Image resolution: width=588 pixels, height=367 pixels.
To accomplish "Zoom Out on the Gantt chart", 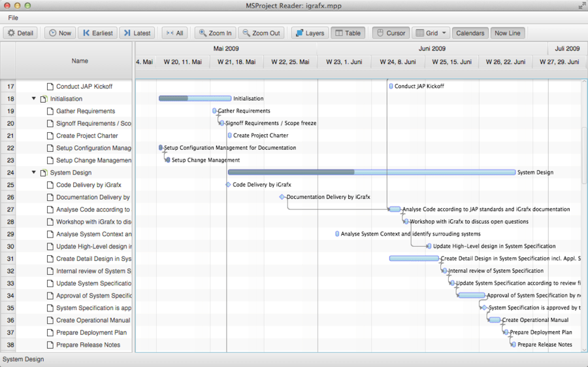I will tap(261, 33).
